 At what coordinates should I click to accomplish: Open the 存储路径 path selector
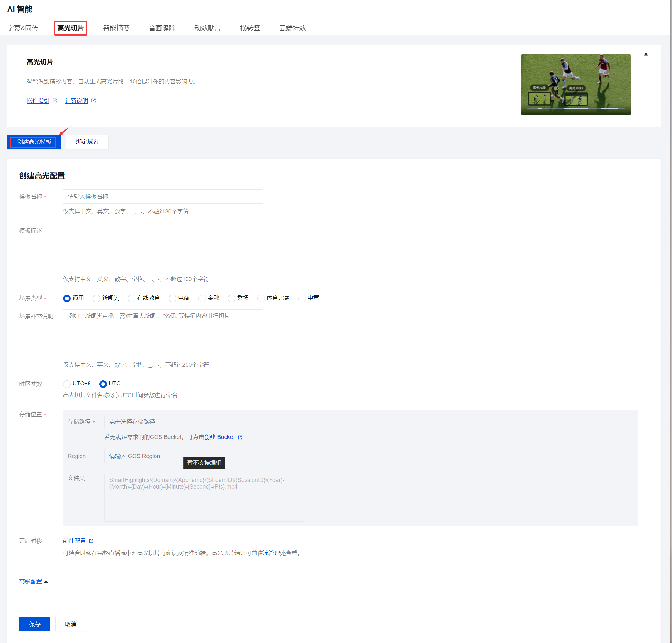(x=204, y=422)
